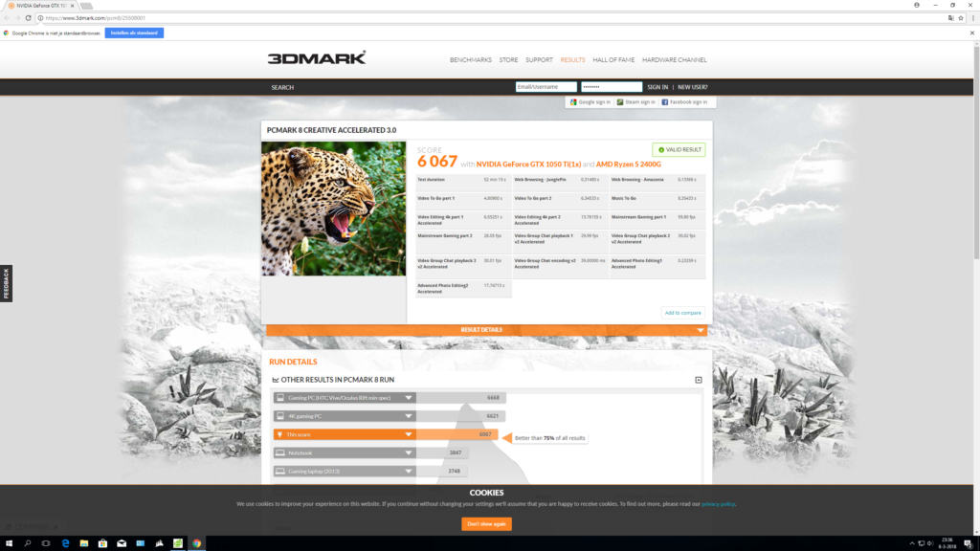The height and width of the screenshot is (551, 980).
Task: Click the Valid Result badge
Action: (x=679, y=150)
